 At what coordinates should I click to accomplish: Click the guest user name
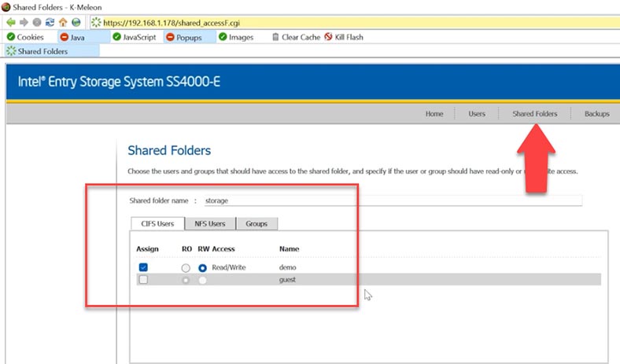click(287, 279)
